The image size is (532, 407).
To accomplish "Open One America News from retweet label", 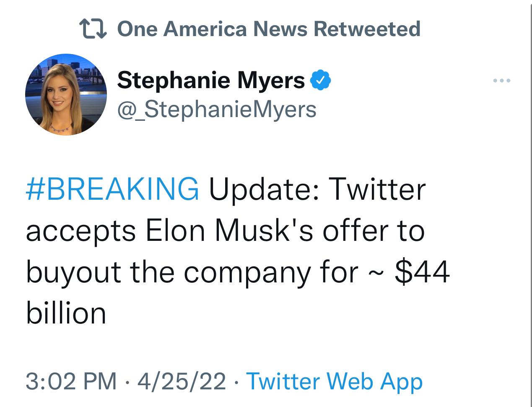I will 213,29.
